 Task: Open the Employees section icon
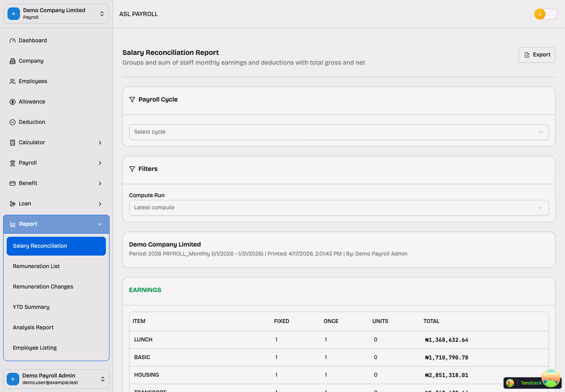coord(13,81)
